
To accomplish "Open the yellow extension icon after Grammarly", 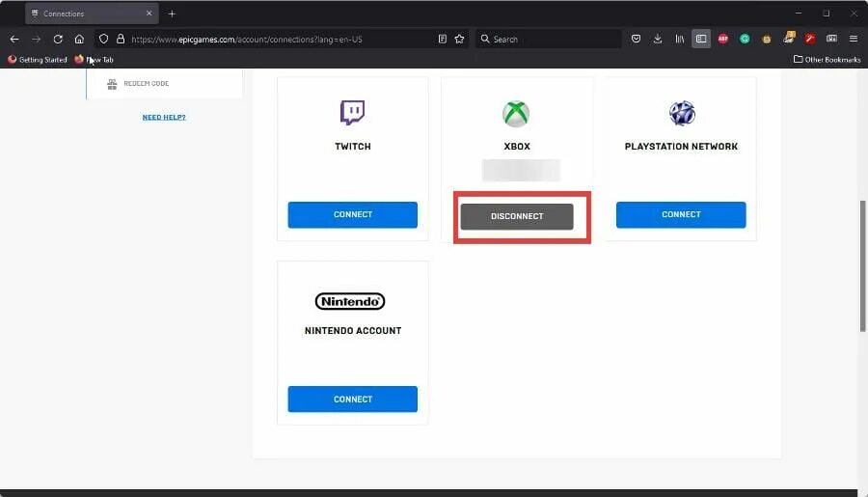I will [x=767, y=39].
